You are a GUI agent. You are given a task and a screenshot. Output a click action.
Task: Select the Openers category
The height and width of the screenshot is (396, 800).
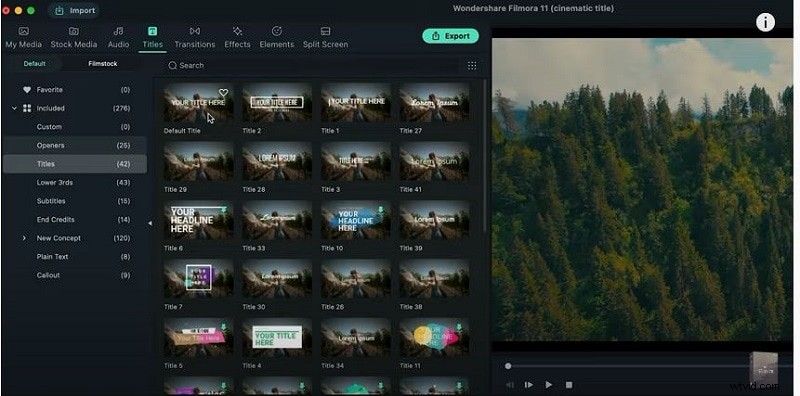point(75,145)
